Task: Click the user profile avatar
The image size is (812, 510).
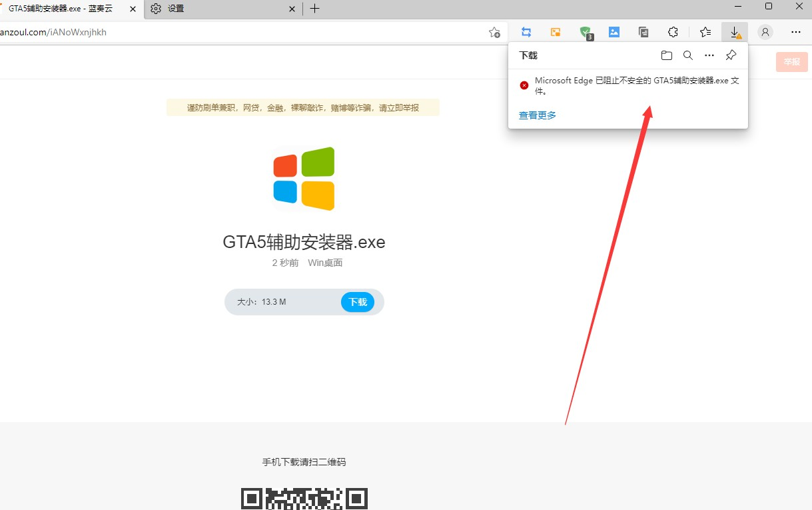Action: (x=765, y=32)
